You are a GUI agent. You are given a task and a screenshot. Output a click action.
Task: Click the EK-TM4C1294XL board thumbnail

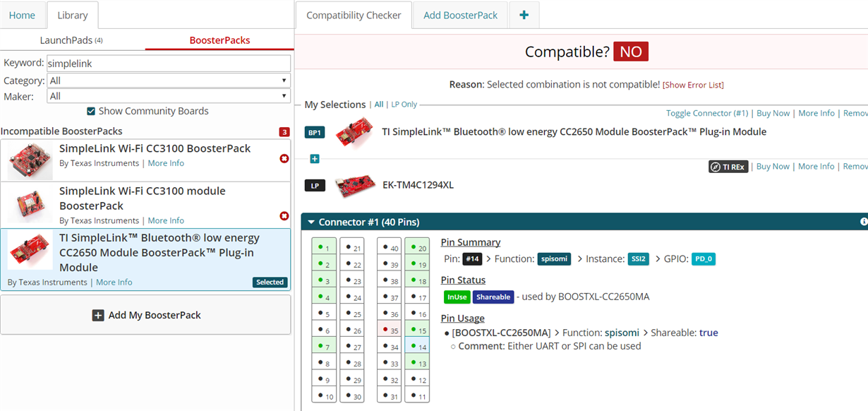click(x=355, y=185)
